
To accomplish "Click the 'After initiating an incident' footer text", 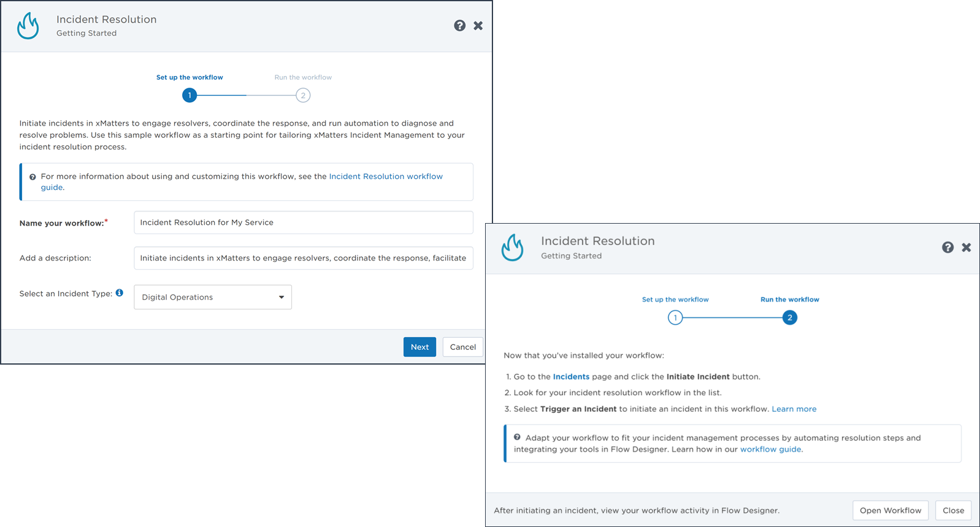I will click(637, 510).
